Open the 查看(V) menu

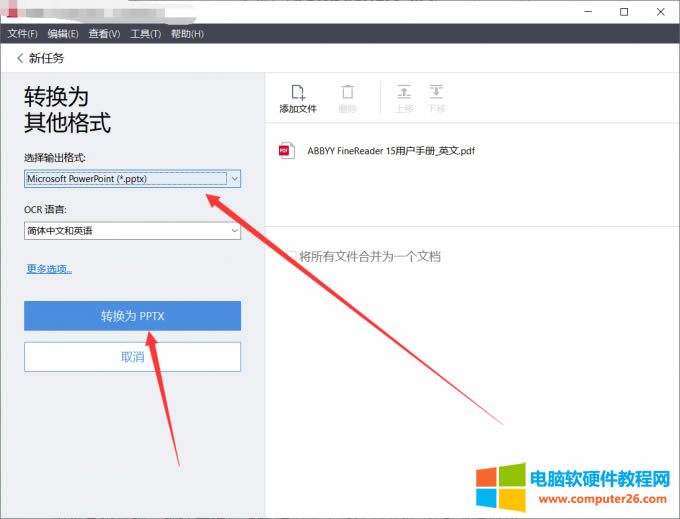click(x=104, y=34)
